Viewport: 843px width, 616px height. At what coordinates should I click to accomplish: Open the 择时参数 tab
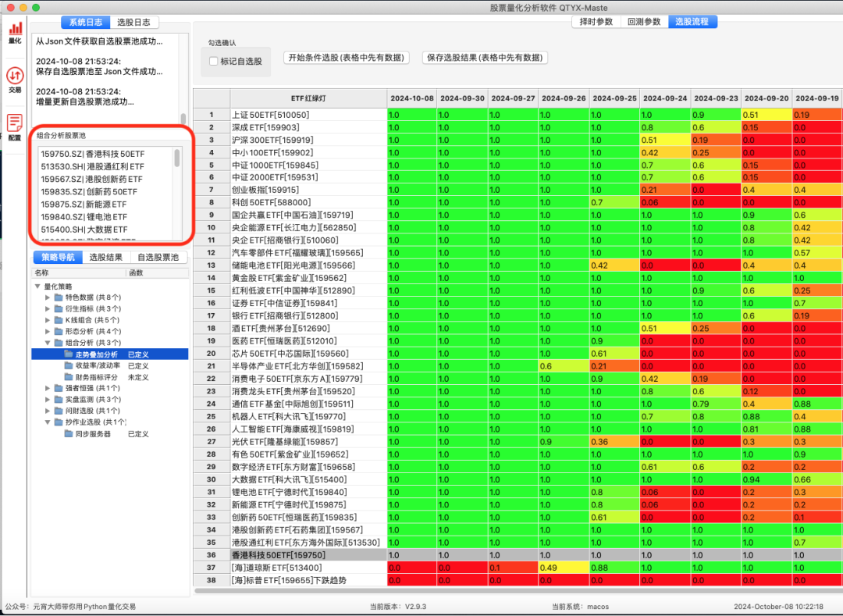[x=596, y=22]
